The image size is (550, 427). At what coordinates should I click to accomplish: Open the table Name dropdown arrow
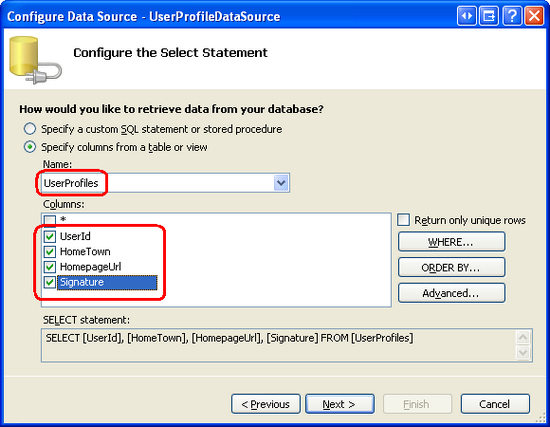click(281, 183)
